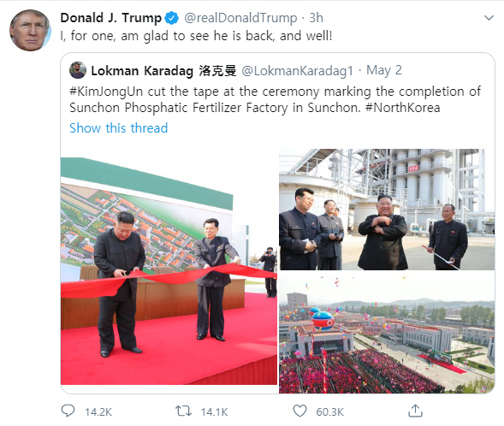Screen dimensions: 504x426
Task: Click the Donald J. Trump display name
Action: tap(111, 18)
